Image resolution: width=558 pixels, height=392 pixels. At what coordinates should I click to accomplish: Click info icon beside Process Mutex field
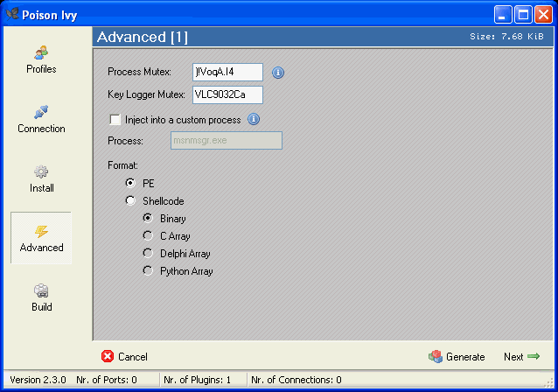click(x=278, y=73)
